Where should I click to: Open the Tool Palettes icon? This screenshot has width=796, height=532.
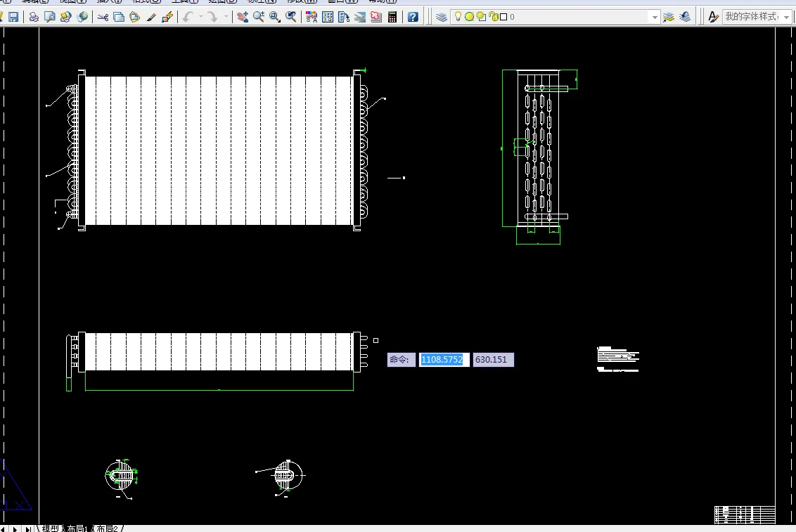(344, 17)
